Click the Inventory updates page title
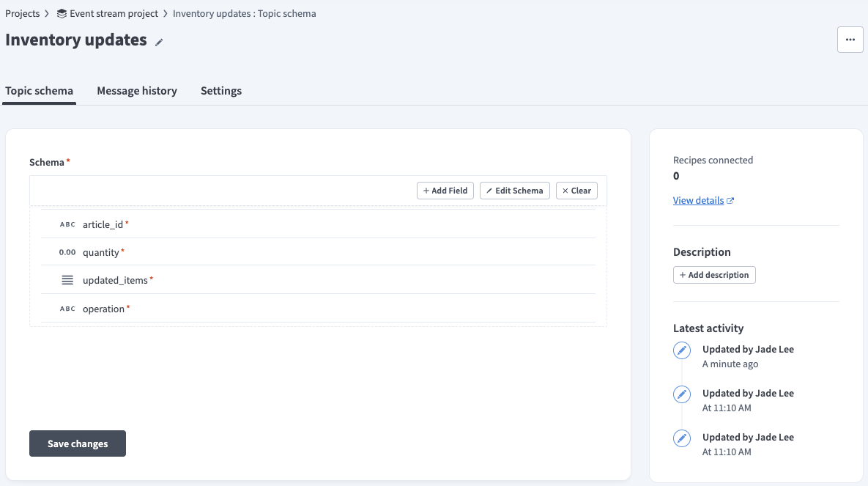 tap(76, 40)
